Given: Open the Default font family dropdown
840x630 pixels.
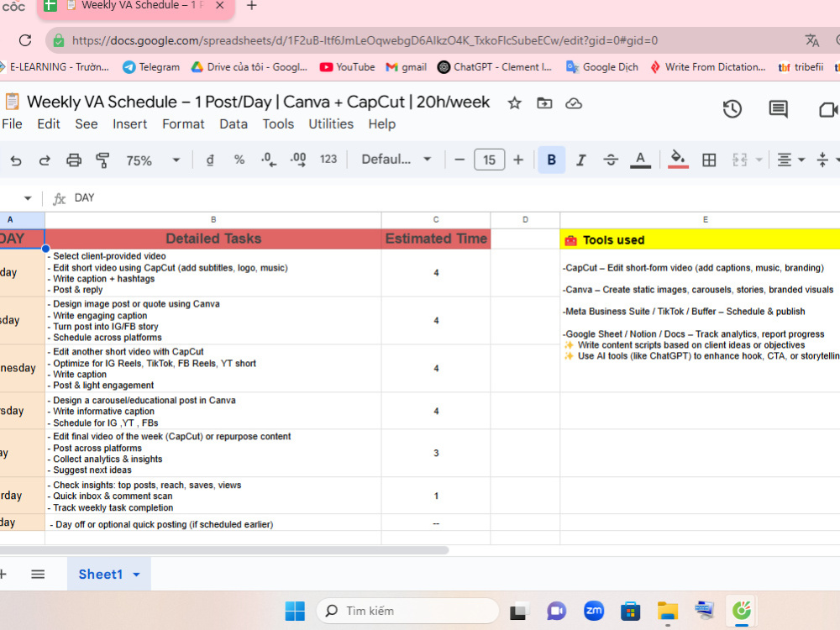Looking at the screenshot, I should click(x=396, y=159).
